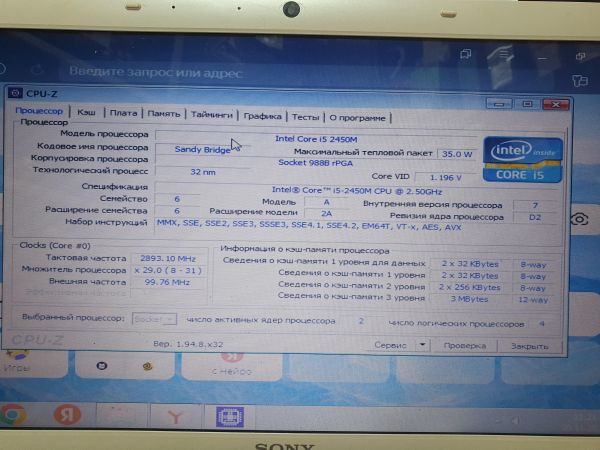Image resolution: width=600 pixels, height=450 pixels.
Task: Click the CPU-Z title bar icon
Action: (15, 93)
